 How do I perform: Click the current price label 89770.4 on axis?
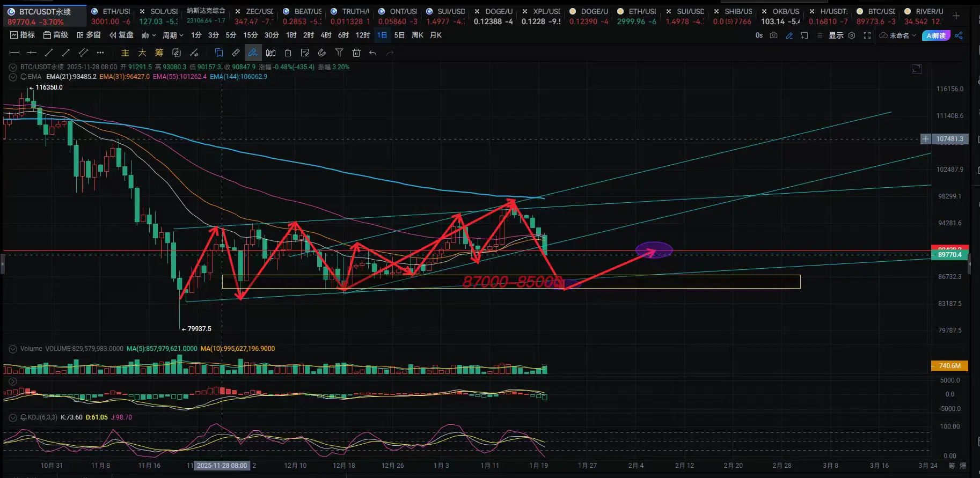950,255
